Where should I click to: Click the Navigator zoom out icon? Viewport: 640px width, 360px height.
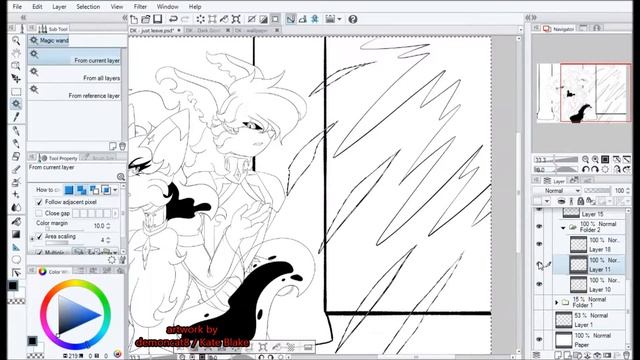(x=585, y=160)
